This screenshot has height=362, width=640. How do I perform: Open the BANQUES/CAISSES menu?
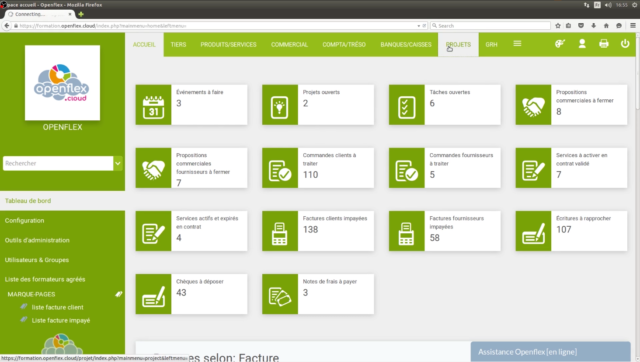click(406, 44)
